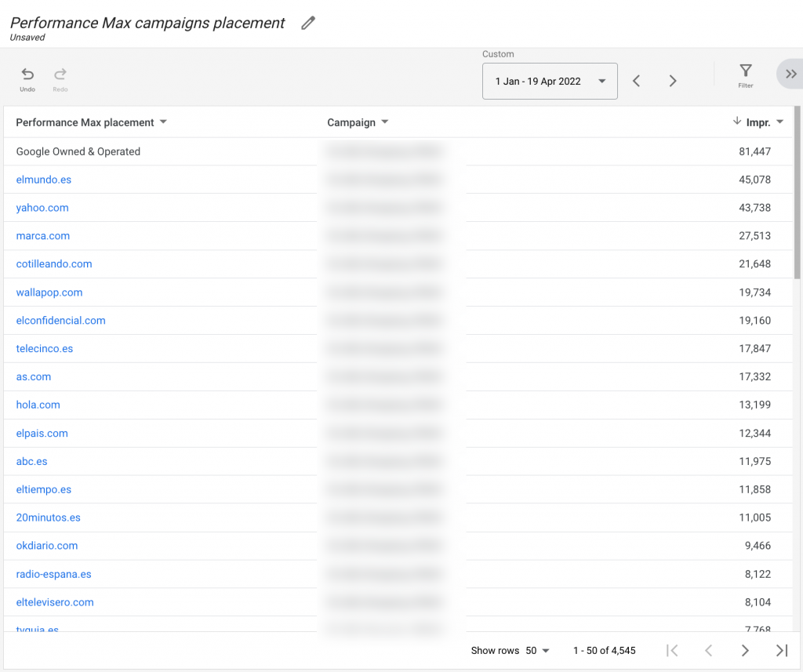This screenshot has height=672, width=803.
Task: Edit the report title with pencil icon
Action: (x=307, y=23)
